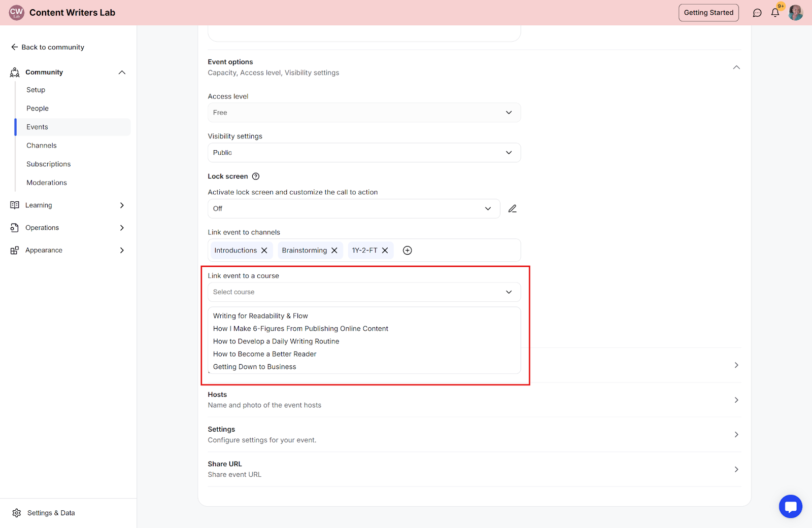The height and width of the screenshot is (528, 812).
Task: Open the notifications bell
Action: [775, 13]
